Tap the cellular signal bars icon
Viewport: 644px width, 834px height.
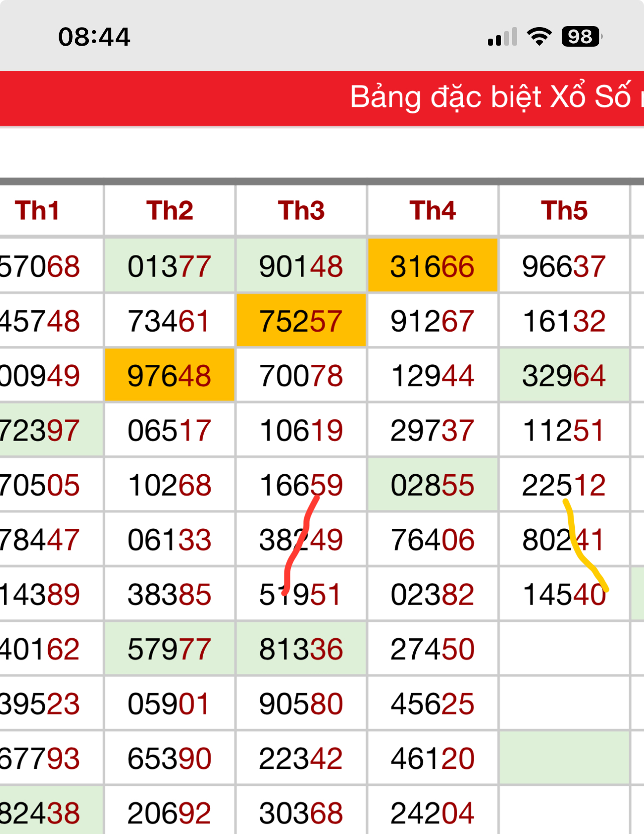coord(503,37)
